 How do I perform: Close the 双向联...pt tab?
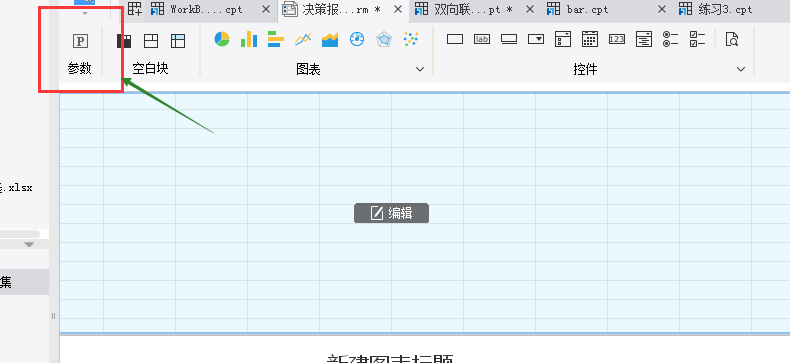[x=530, y=9]
